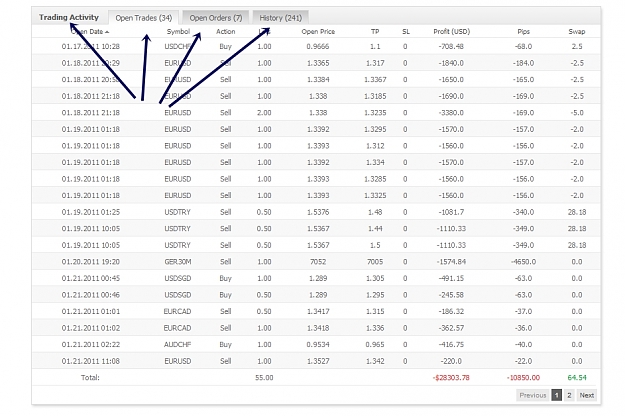Click pips value -4650.0
This screenshot has width=625, height=416.
[x=523, y=262]
